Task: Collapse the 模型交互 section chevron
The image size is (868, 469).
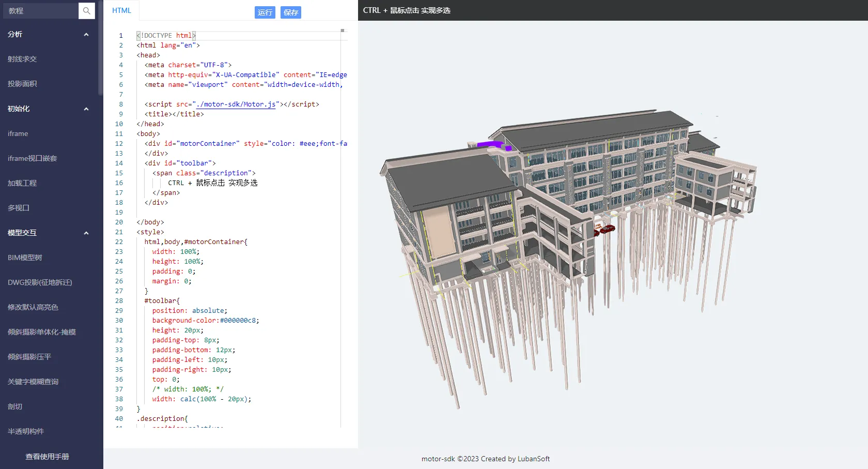Action: coord(86,233)
